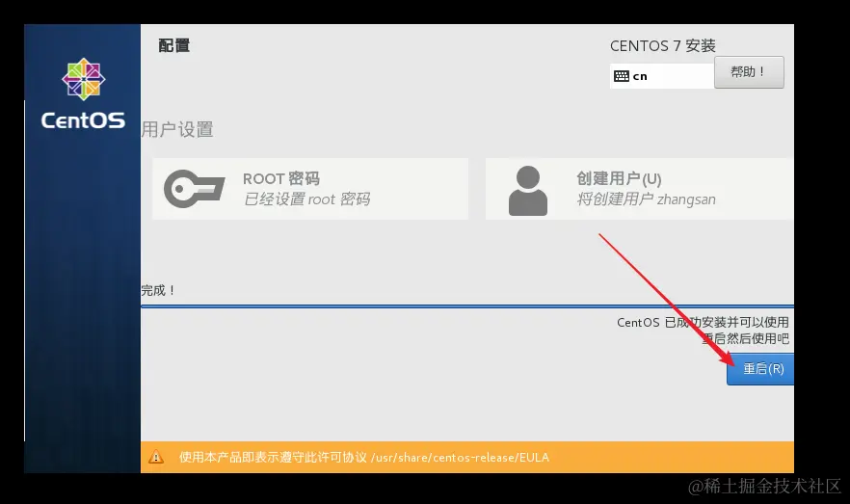Click the 重启(R) reboot button
850x504 pixels.
(x=760, y=369)
